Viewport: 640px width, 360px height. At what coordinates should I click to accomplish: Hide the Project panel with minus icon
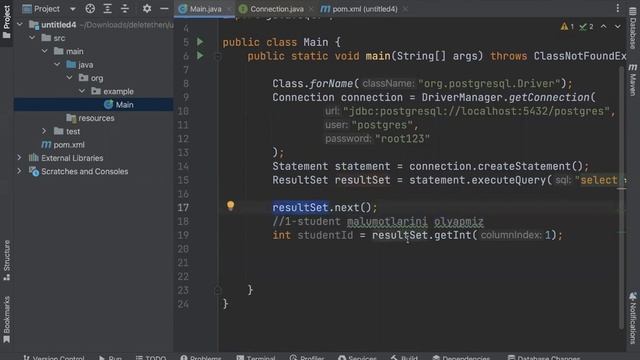(164, 9)
